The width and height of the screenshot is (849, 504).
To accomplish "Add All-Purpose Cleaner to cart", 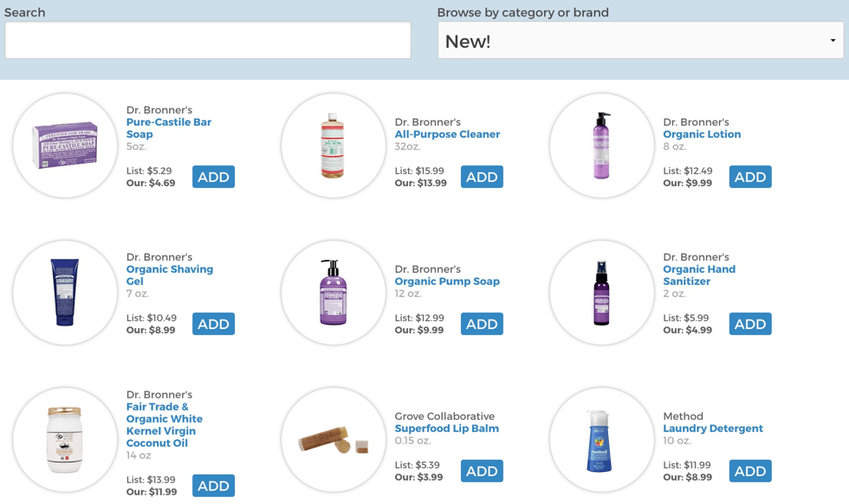I will (x=482, y=177).
